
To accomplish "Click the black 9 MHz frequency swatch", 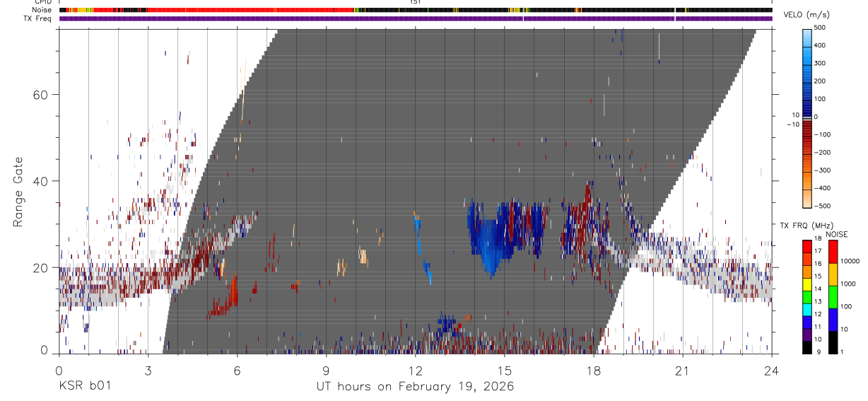I will 807,347.
